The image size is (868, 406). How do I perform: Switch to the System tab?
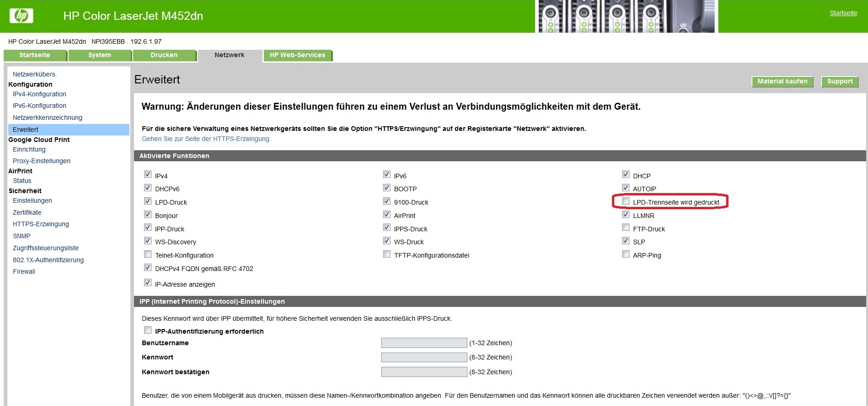click(99, 55)
